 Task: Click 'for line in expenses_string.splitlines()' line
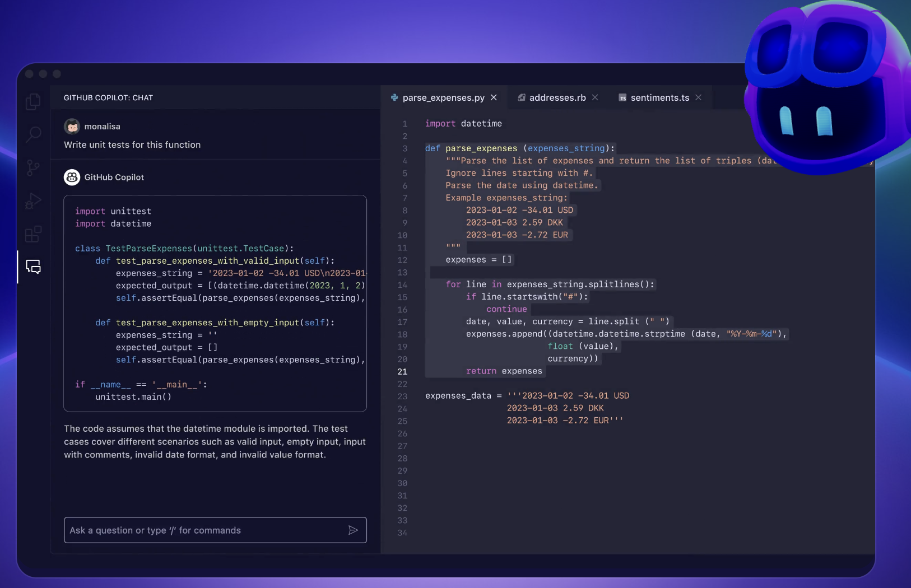550,284
